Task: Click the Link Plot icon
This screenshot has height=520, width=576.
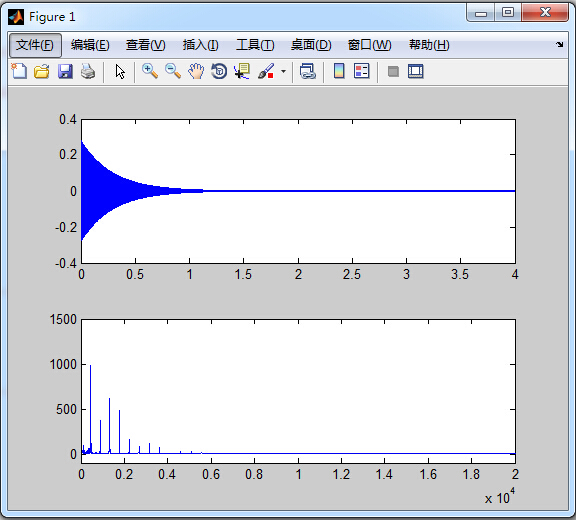Action: 307,71
